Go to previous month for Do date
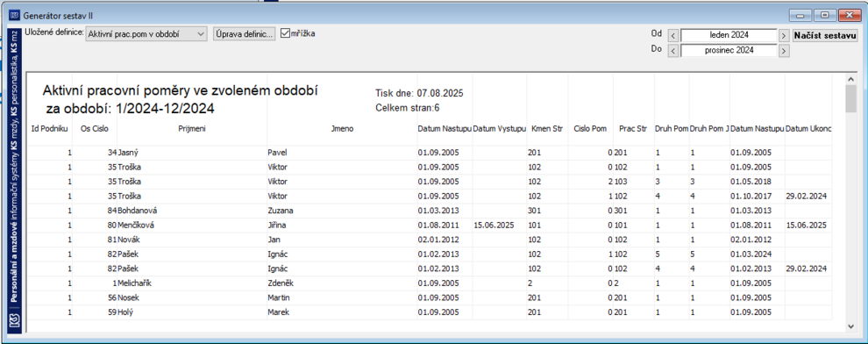The width and height of the screenshot is (868, 344). tap(673, 50)
